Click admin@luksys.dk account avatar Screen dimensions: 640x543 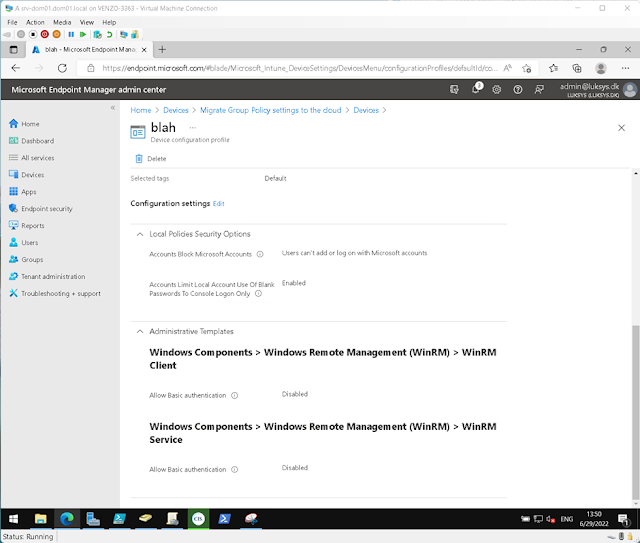(630, 90)
